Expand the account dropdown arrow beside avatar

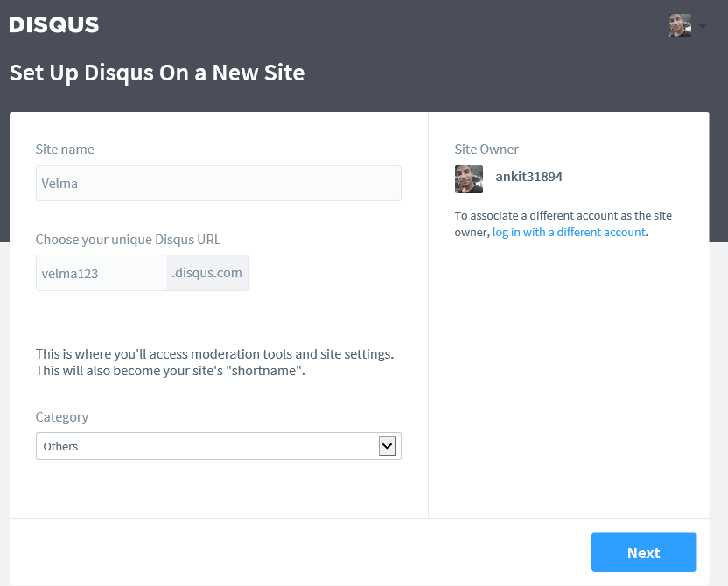click(703, 26)
